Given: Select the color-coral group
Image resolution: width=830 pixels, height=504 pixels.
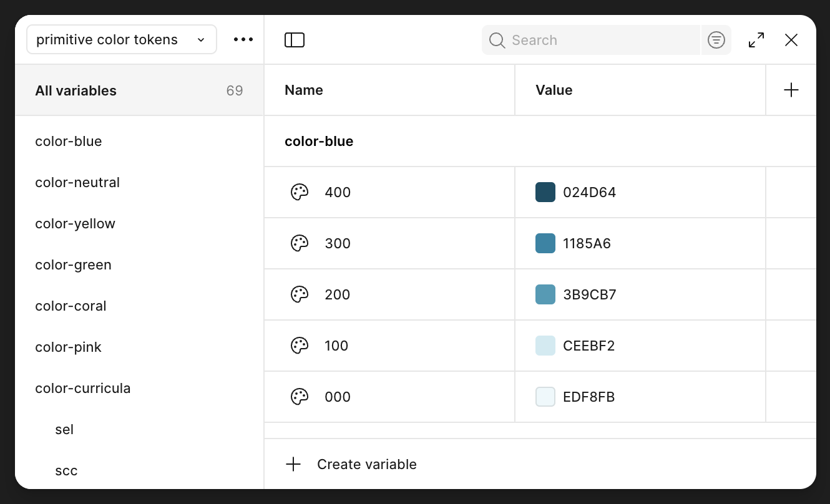Looking at the screenshot, I should [71, 306].
